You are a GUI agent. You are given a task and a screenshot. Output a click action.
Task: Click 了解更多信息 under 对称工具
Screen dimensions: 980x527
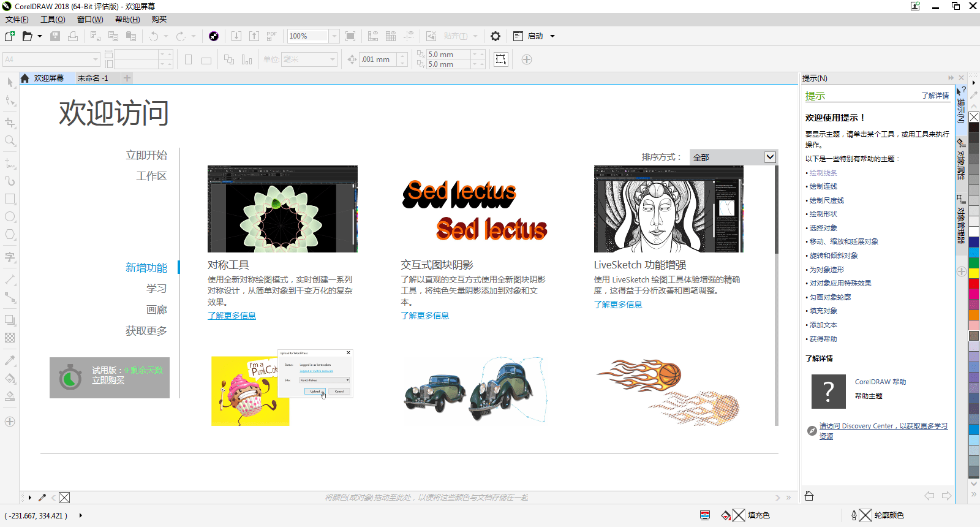tap(232, 316)
